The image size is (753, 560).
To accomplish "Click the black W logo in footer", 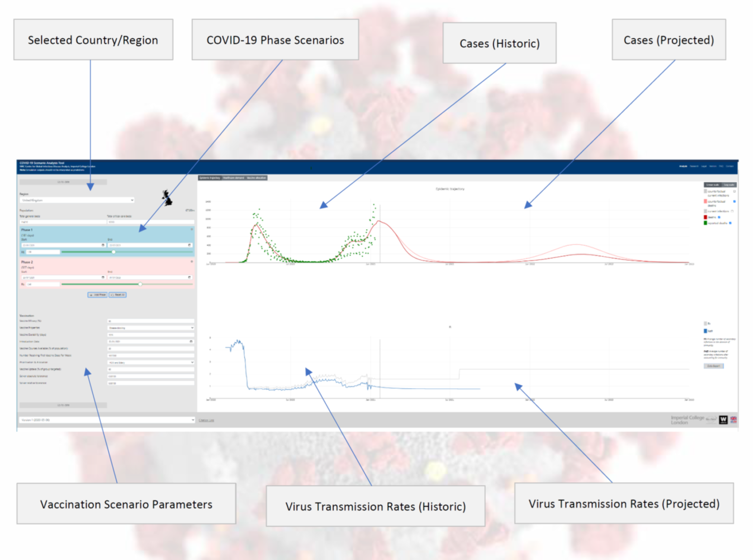I will point(723,420).
